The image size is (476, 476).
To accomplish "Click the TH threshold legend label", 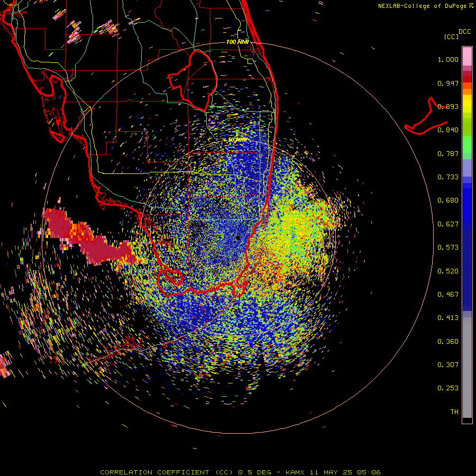I will tap(454, 412).
